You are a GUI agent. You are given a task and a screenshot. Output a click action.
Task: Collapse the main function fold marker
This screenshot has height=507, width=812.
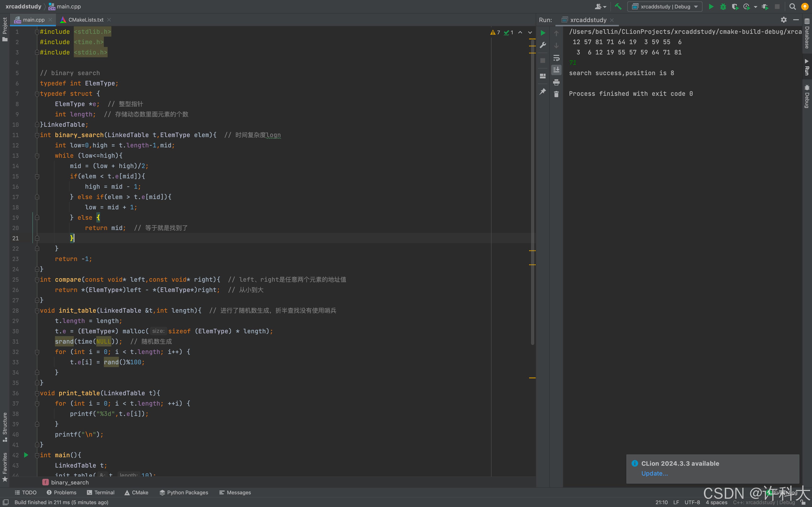[37, 455]
